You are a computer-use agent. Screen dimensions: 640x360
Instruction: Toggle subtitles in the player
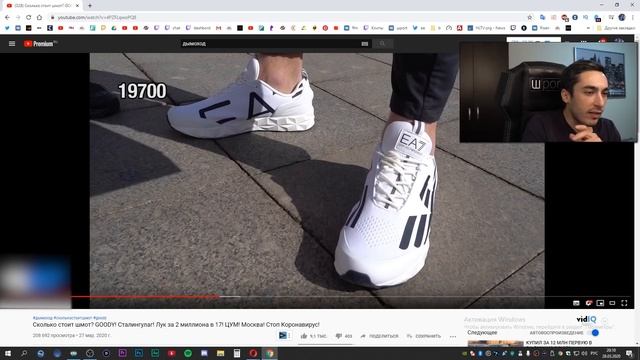pos(576,303)
